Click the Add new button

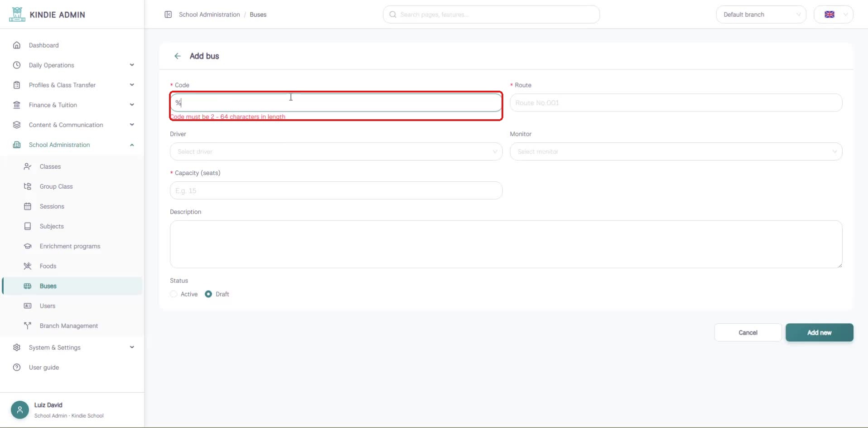[x=819, y=333]
